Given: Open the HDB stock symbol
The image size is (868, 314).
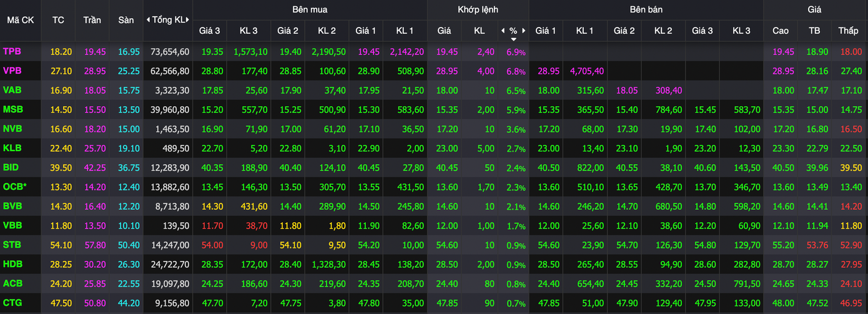Looking at the screenshot, I should 12,265.
